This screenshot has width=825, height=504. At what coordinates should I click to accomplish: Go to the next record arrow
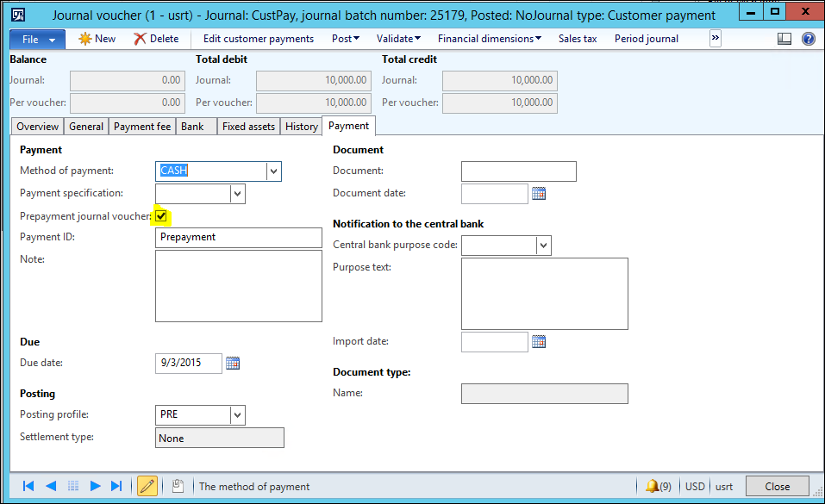(x=96, y=486)
